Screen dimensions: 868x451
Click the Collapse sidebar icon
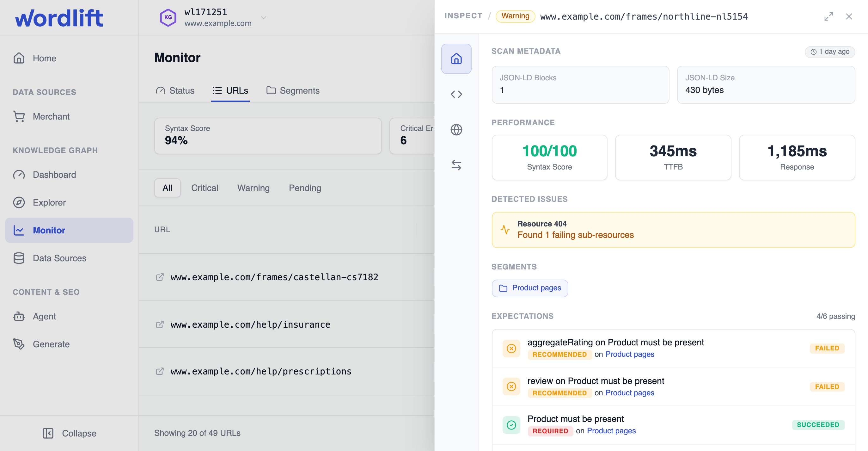click(x=48, y=433)
